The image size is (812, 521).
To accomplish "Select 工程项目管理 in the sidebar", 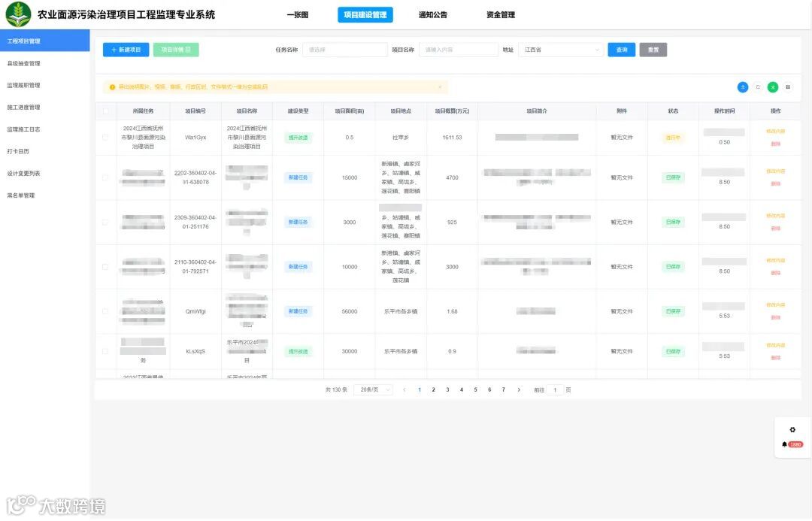I will [44, 41].
